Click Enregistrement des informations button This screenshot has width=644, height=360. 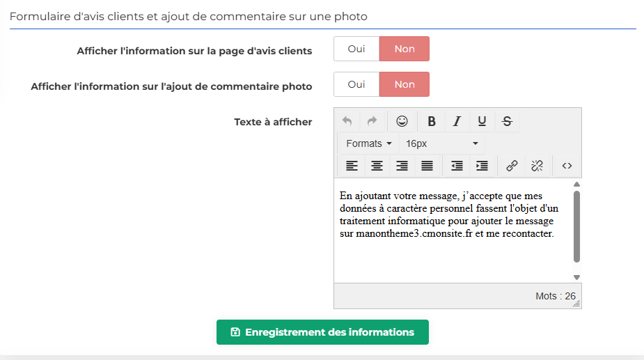tap(322, 332)
